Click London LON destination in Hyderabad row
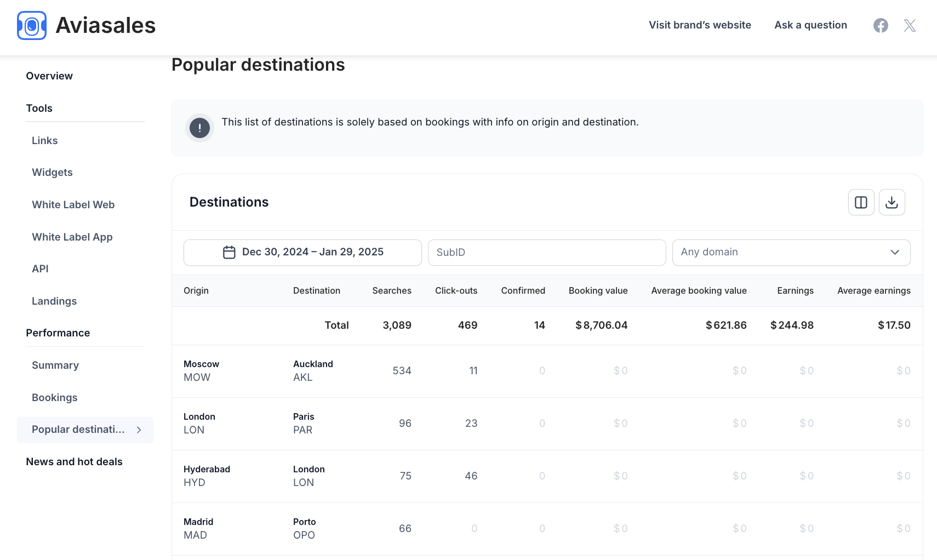The image size is (937, 560). point(308,476)
